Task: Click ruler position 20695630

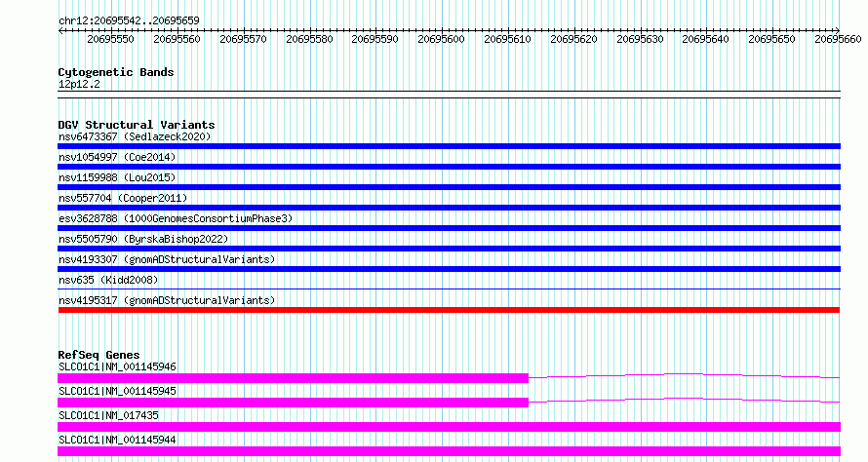Action: (640, 39)
